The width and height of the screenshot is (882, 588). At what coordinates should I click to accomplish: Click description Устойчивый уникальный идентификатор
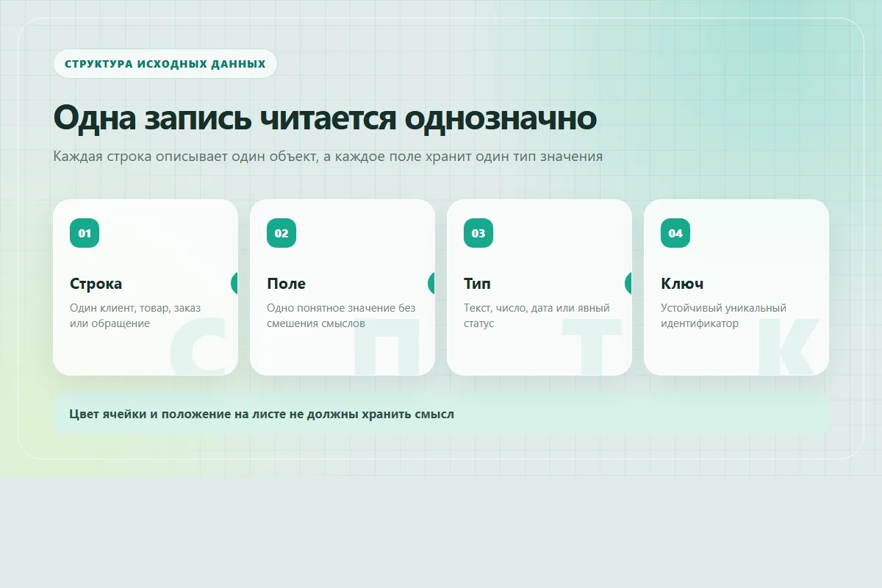(723, 315)
